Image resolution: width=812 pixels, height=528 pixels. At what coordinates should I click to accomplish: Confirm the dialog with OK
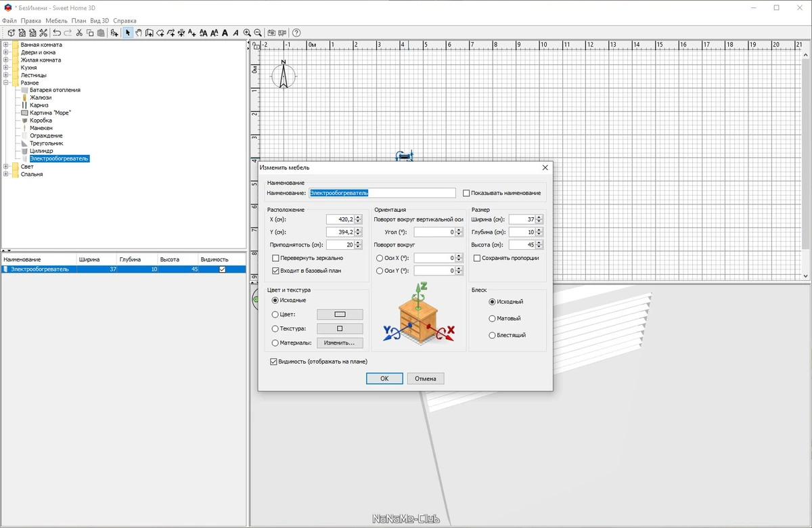point(384,378)
